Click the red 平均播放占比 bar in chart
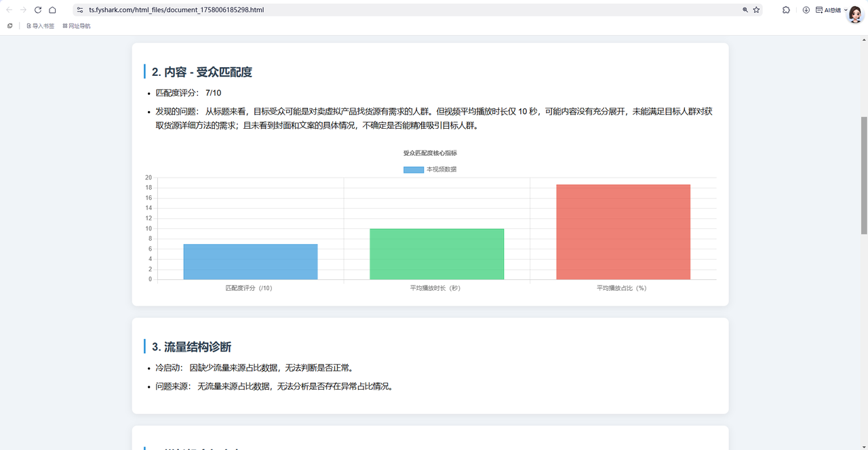 pyautogui.click(x=623, y=232)
